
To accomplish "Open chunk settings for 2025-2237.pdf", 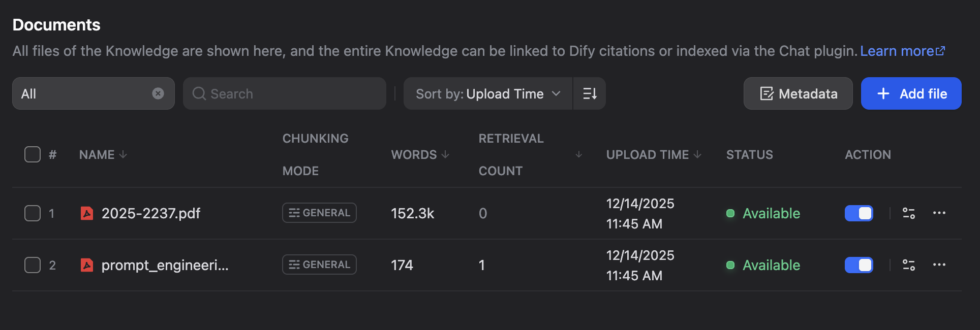I will click(x=908, y=213).
